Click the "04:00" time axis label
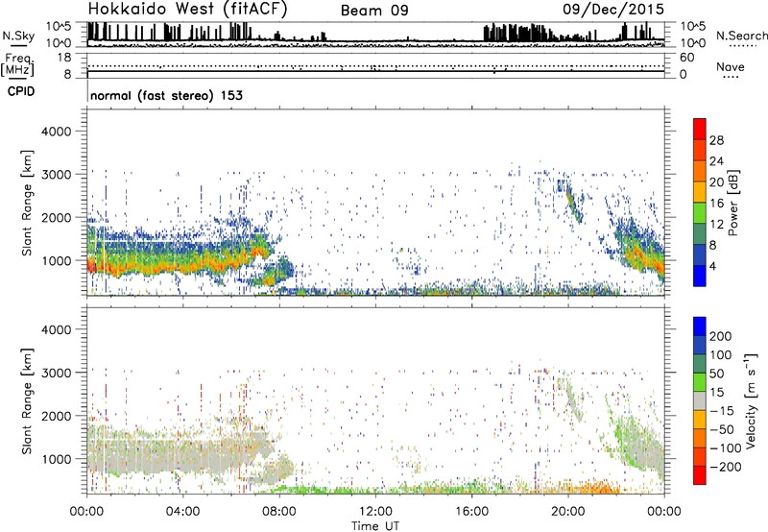768x532 pixels. [182, 512]
